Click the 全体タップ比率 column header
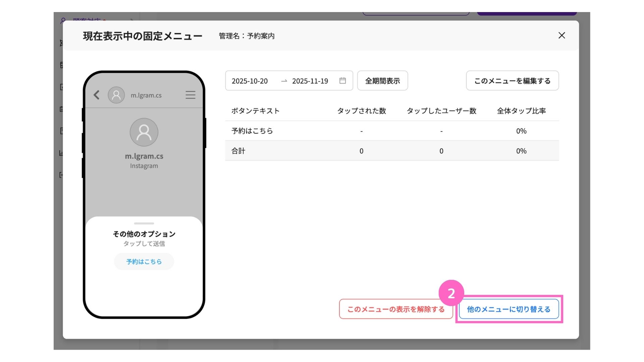This screenshot has width=644, height=362. click(521, 111)
